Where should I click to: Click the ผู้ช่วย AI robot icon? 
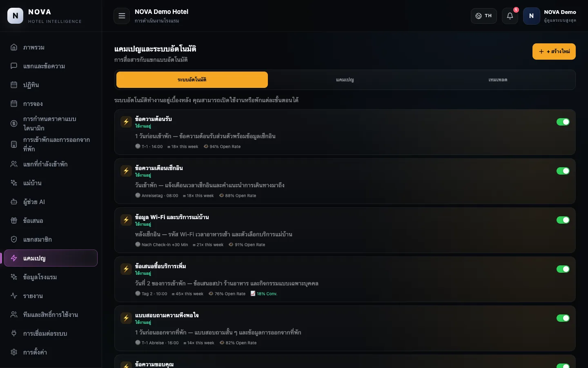tap(14, 202)
